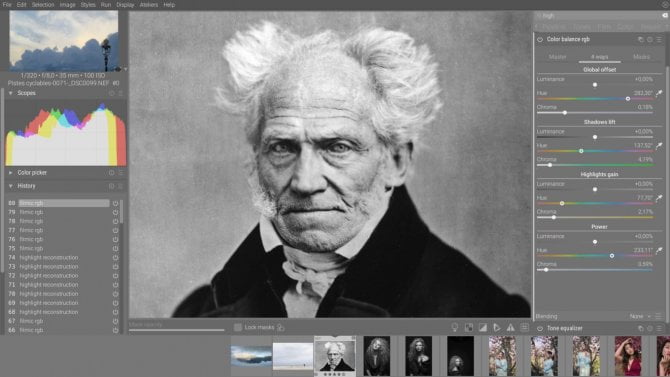The height and width of the screenshot is (377, 670).
Task: Toggle softproofing triangle icon
Action: 497,327
